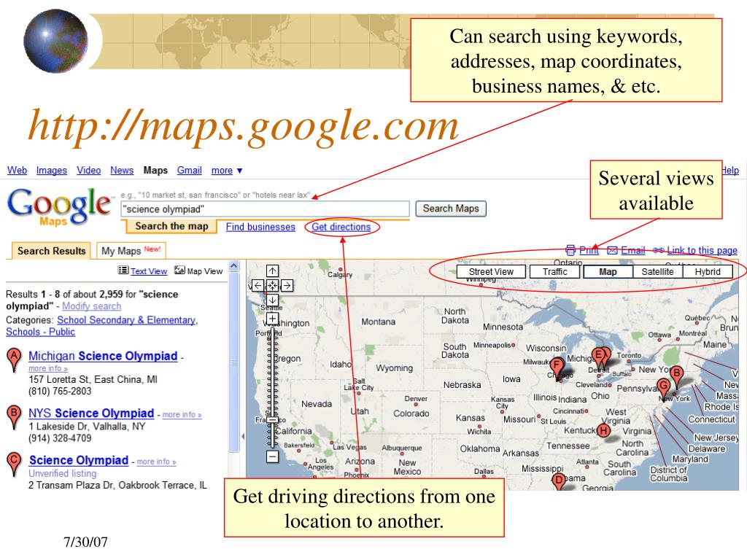Click the zoom slider handle

[272, 420]
